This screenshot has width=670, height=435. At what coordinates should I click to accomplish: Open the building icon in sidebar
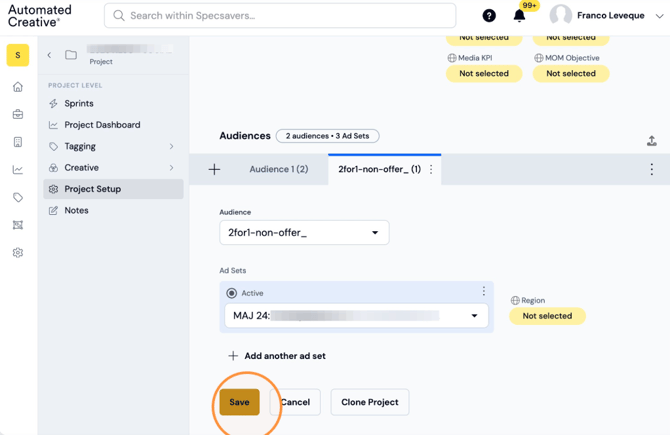coord(18,142)
